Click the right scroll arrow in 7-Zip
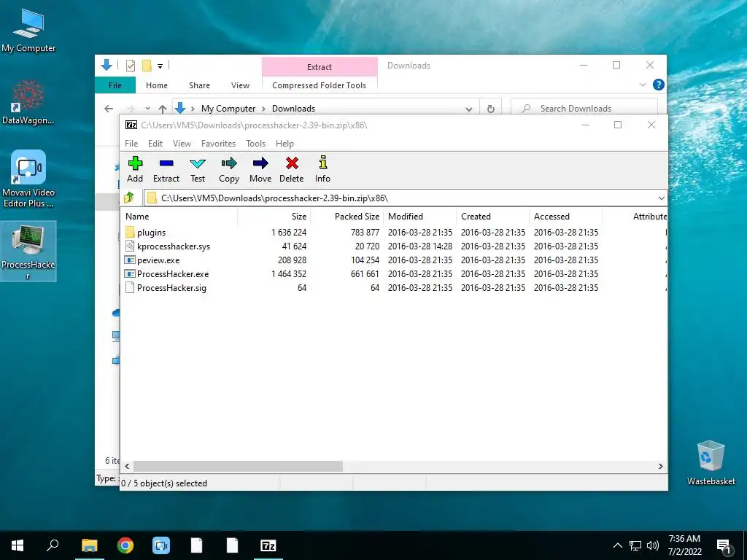This screenshot has width=747, height=560. (x=660, y=466)
